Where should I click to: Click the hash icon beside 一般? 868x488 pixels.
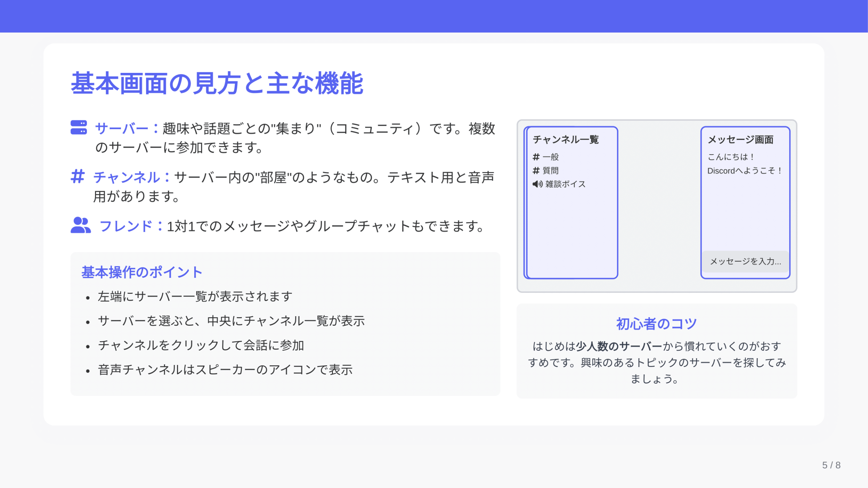coord(536,157)
